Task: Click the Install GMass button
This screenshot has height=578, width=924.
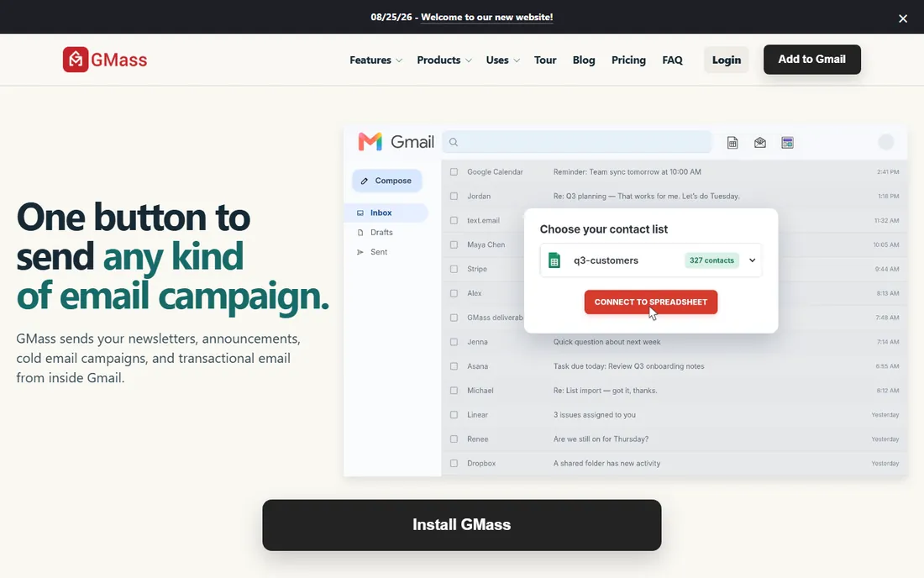Action: point(461,525)
